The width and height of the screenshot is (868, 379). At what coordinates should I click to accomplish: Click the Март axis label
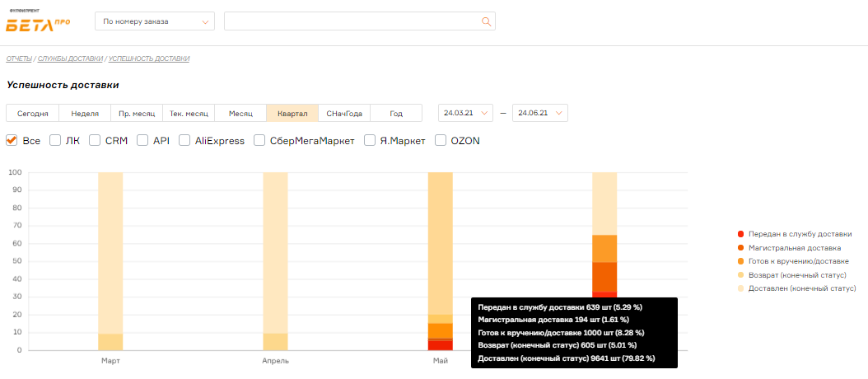pyautogui.click(x=110, y=361)
